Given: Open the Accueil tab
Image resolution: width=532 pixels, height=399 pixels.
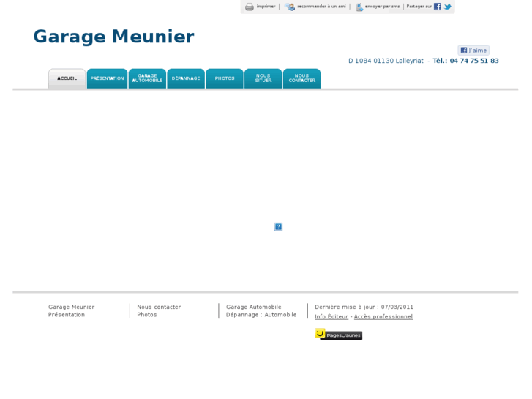Looking at the screenshot, I should [67, 78].
